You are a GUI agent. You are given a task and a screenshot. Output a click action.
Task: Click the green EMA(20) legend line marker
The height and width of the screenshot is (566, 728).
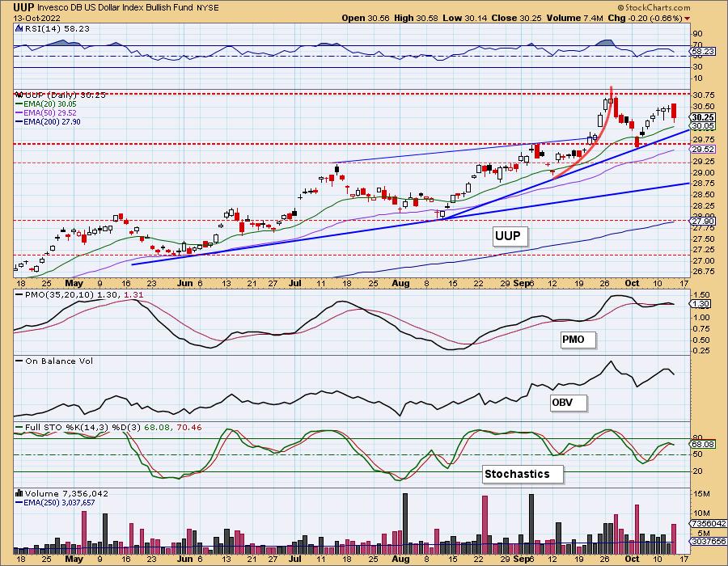pyautogui.click(x=19, y=104)
